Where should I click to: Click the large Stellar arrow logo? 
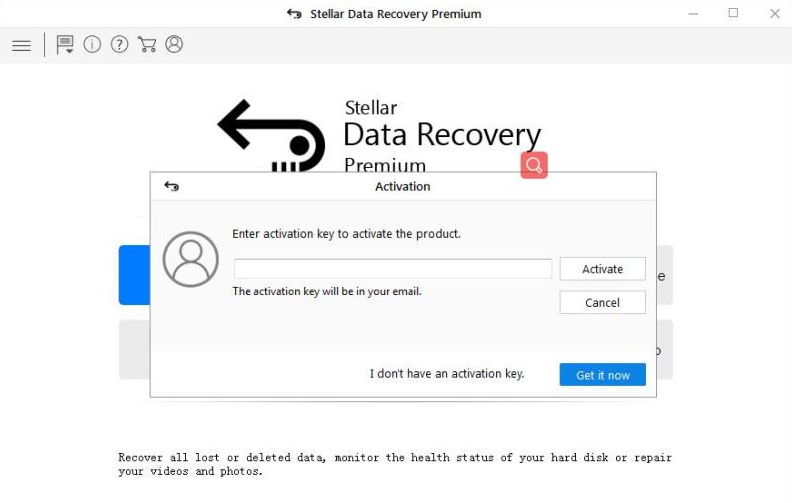(271, 135)
